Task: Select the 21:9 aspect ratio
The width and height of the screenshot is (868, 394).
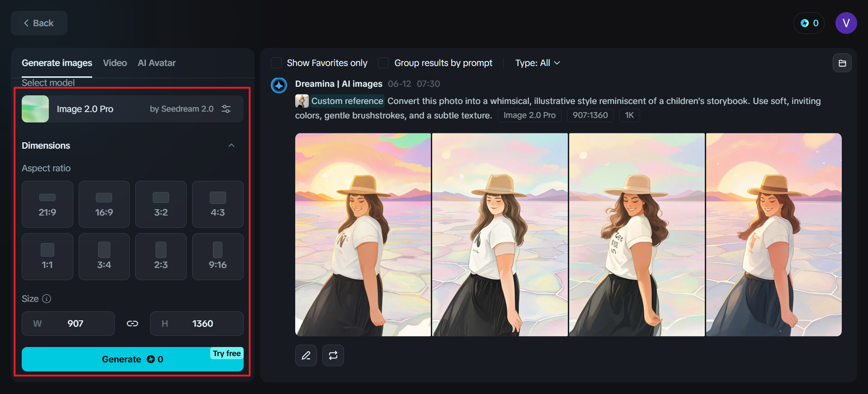Action: point(47,204)
